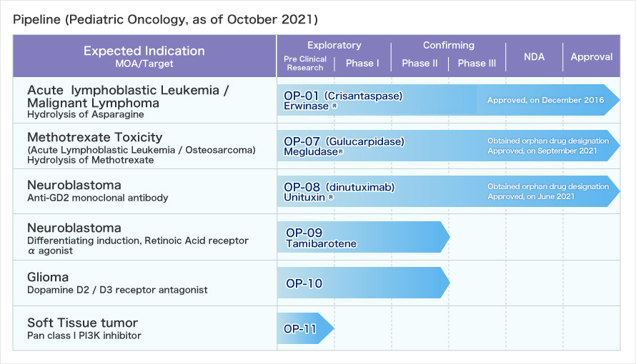Click the OP-10 pipeline arrow

[x=364, y=283]
